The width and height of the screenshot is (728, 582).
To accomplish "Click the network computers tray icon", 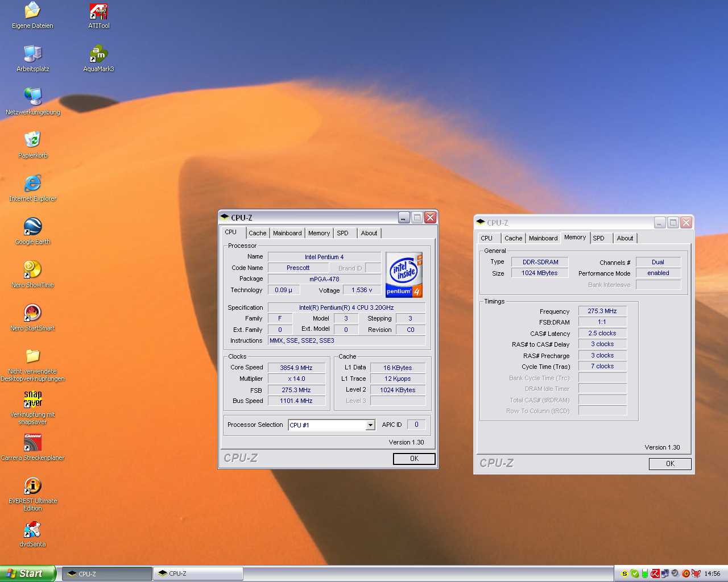I will pos(665,573).
